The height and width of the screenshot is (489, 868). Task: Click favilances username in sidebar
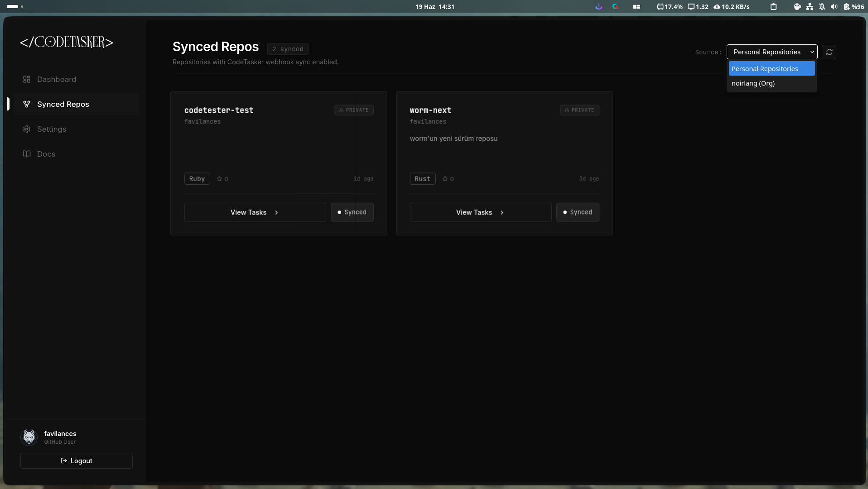coord(60,434)
